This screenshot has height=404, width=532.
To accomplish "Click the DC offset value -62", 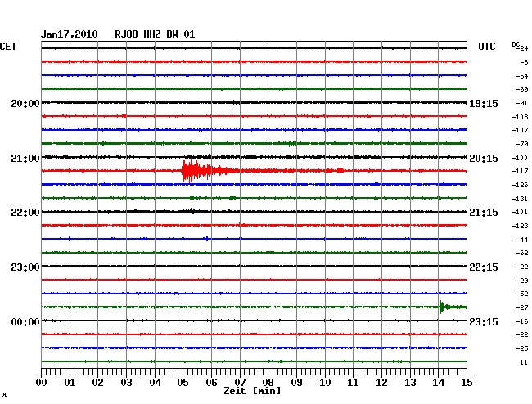I will click(522, 253).
